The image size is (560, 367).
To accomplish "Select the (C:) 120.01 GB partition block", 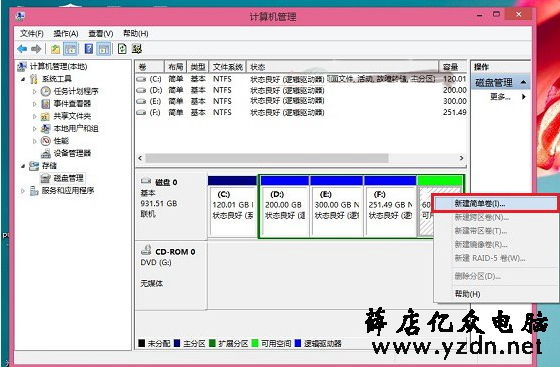I will tap(232, 206).
